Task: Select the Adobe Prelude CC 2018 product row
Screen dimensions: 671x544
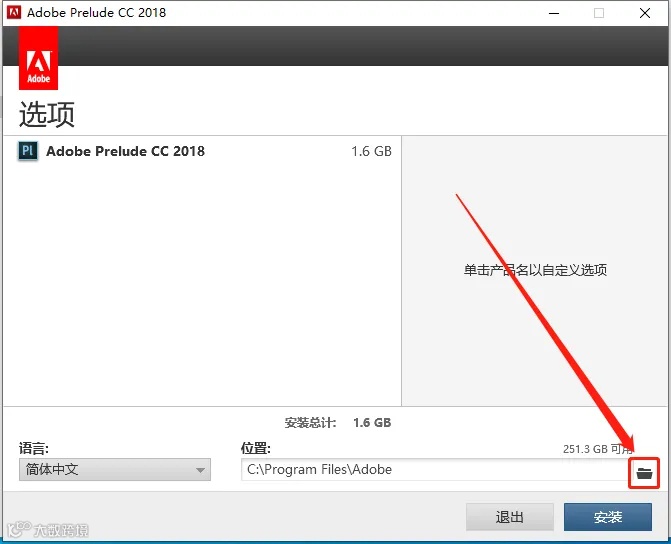Action: pos(202,151)
